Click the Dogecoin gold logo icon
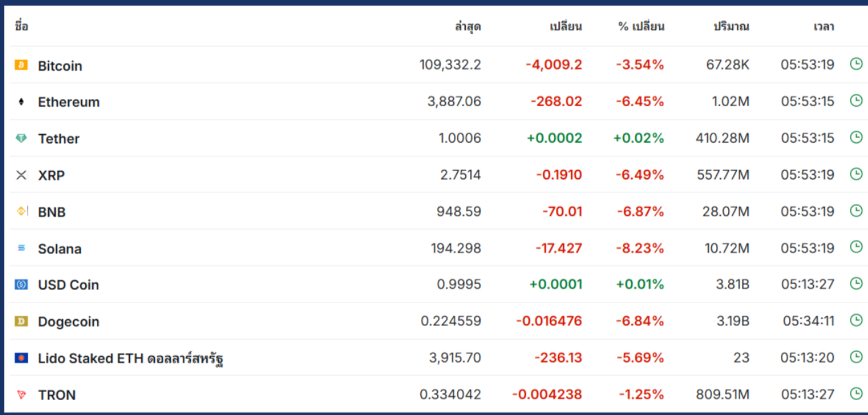This screenshot has height=415, width=868. coord(21,321)
